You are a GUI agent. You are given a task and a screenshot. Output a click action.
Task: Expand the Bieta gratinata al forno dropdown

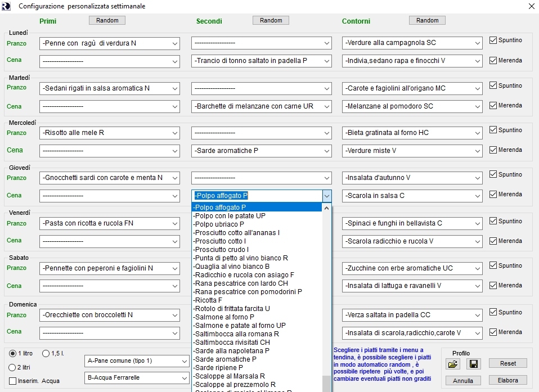pos(478,133)
